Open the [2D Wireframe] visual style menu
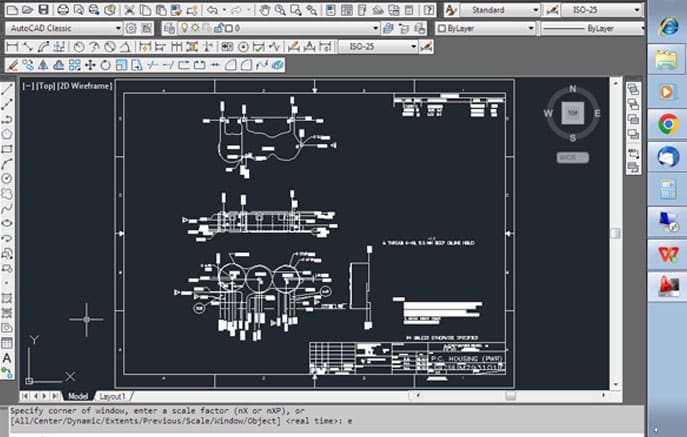 [85, 86]
